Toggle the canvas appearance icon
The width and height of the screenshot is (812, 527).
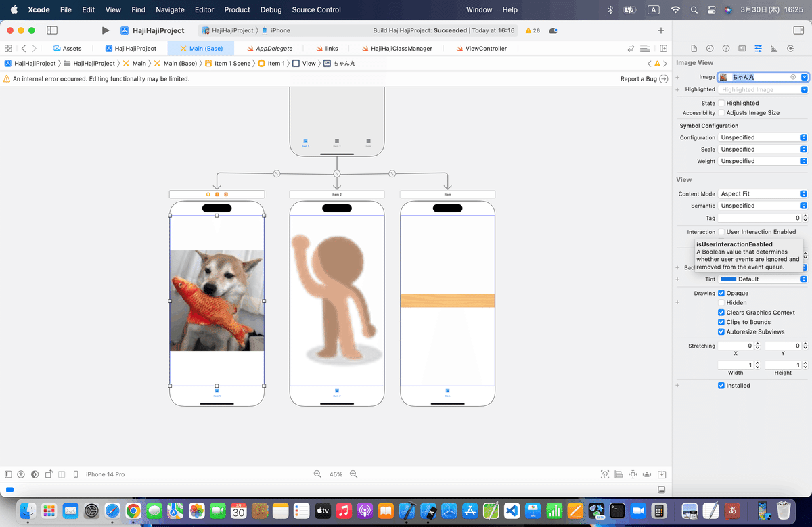coord(35,474)
